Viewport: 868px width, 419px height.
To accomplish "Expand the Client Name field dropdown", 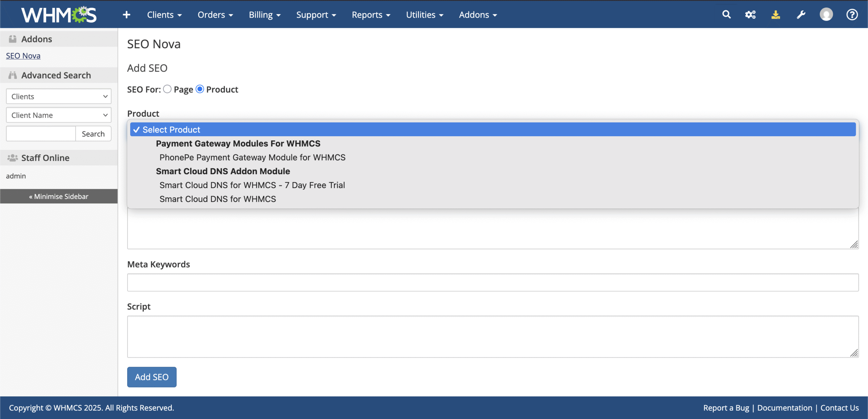I will click(59, 115).
